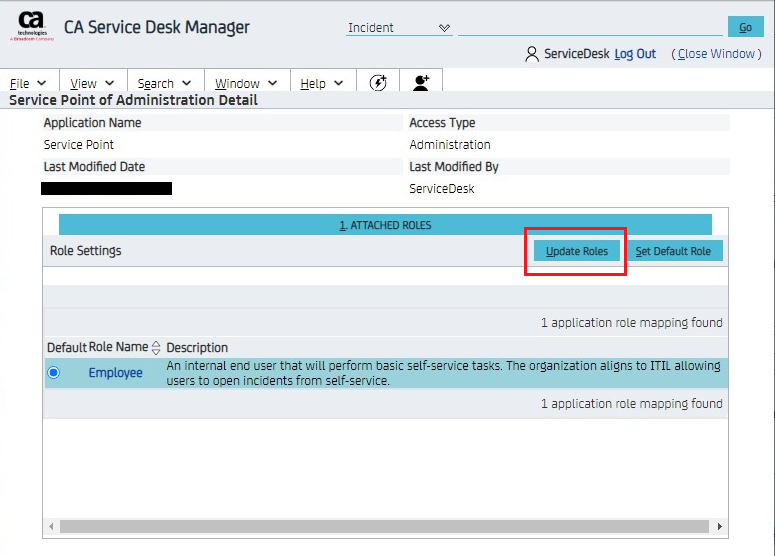Viewport: 775px width, 556px height.
Task: Click the add contact person icon
Action: [421, 83]
